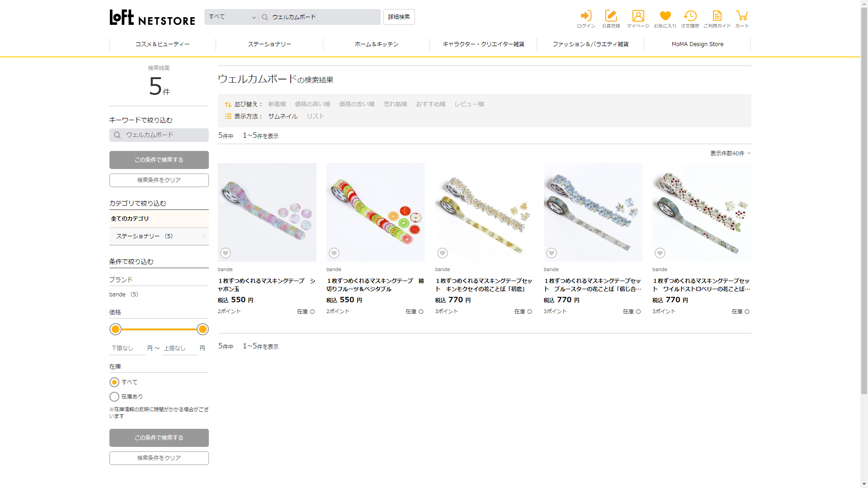The width and height of the screenshot is (868, 488).
Task: Open the すべて category dropdown in search bar
Action: [x=231, y=17]
